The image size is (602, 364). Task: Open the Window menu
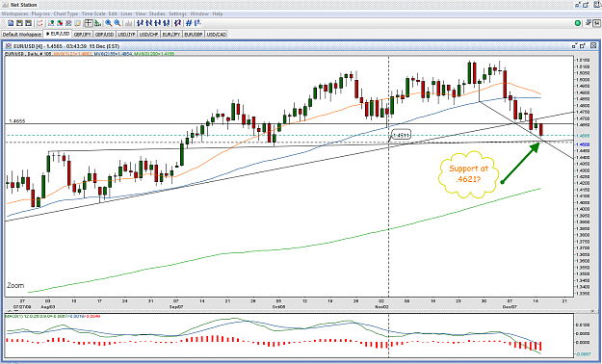199,13
